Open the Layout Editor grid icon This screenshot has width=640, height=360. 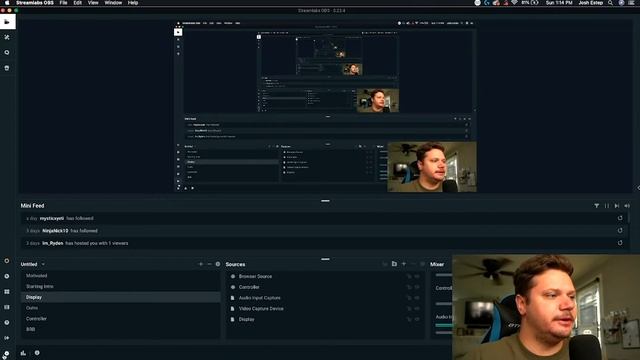pyautogui.click(x=7, y=292)
